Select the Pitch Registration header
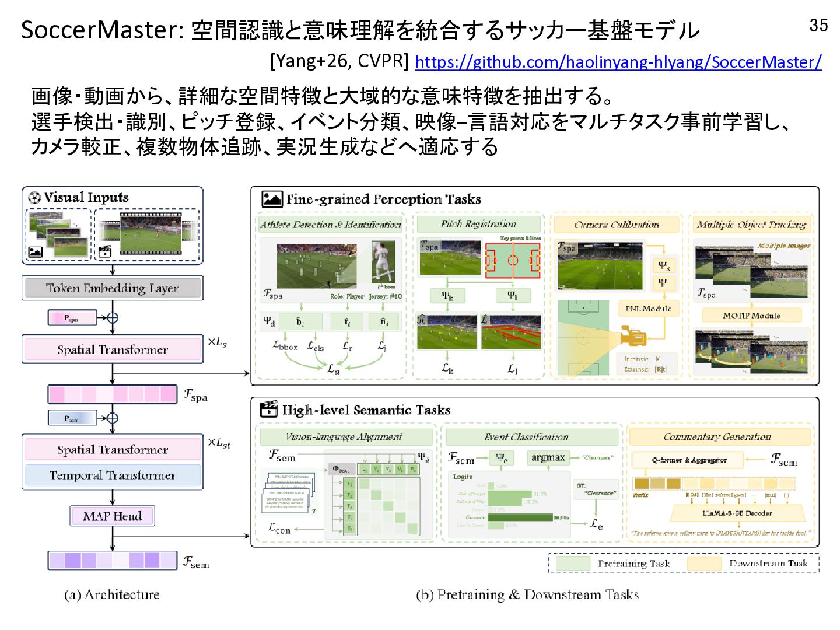840x630 pixels. [478, 224]
